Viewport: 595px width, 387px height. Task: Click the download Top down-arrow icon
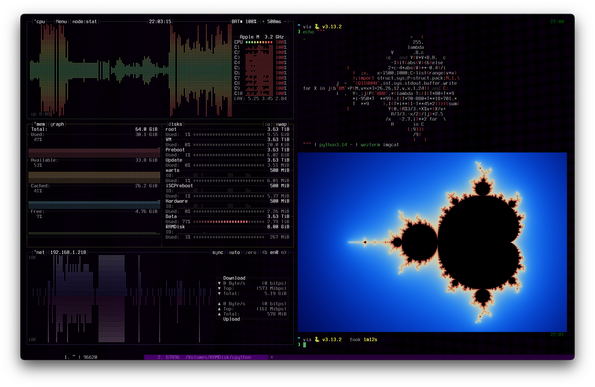point(219,288)
